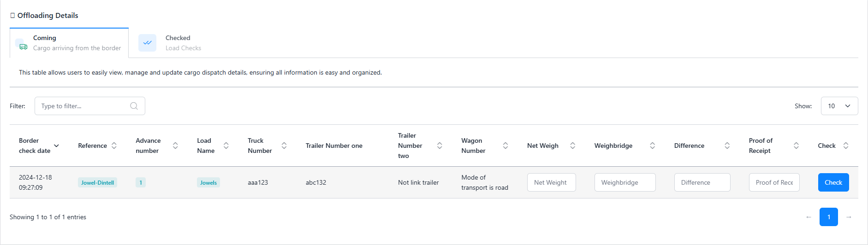Toggle Border check date sort chevron

coord(56,146)
